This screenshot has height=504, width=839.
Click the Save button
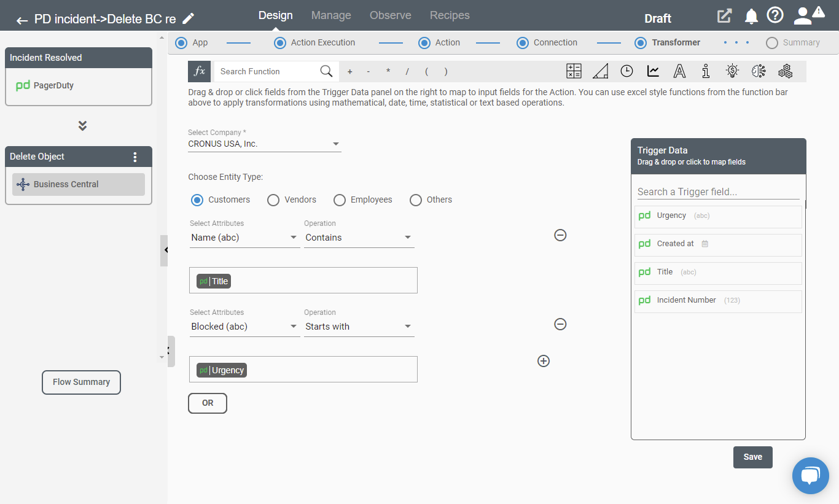753,457
